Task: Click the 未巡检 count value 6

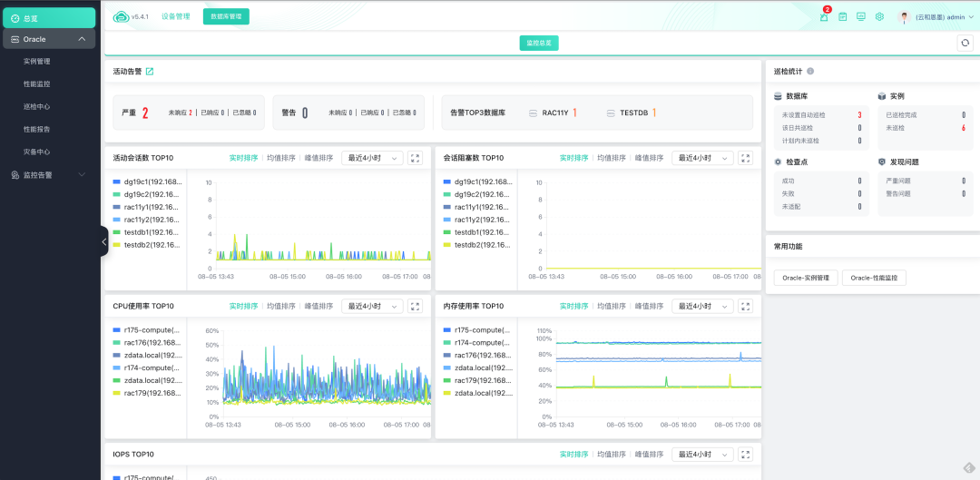Action: [963, 128]
